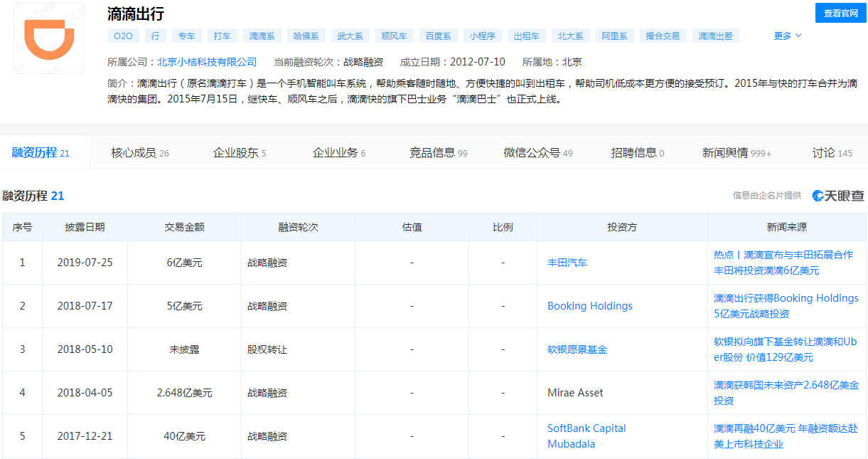This screenshot has width=868, height=459.
Task: Open investor link Booking Holdings
Action: click(x=590, y=306)
